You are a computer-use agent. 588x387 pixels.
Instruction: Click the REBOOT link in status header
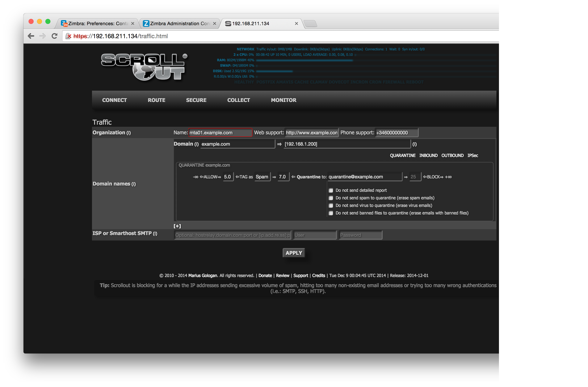click(415, 82)
